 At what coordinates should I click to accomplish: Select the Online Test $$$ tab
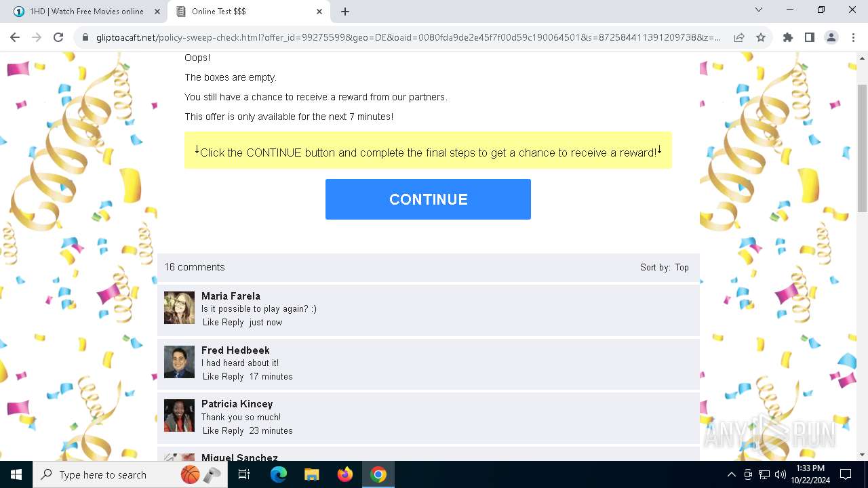point(249,12)
